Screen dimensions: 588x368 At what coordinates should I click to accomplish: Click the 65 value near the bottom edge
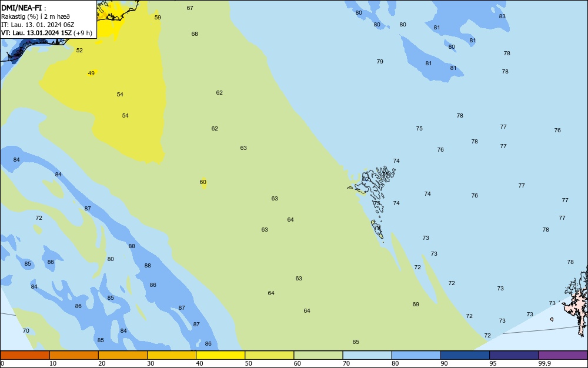[356, 342]
